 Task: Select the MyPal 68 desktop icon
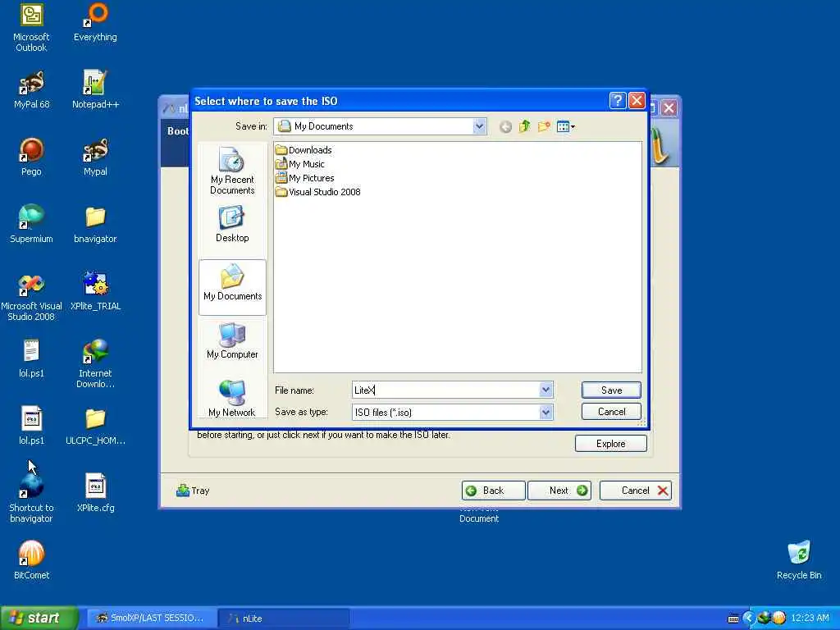(31, 89)
